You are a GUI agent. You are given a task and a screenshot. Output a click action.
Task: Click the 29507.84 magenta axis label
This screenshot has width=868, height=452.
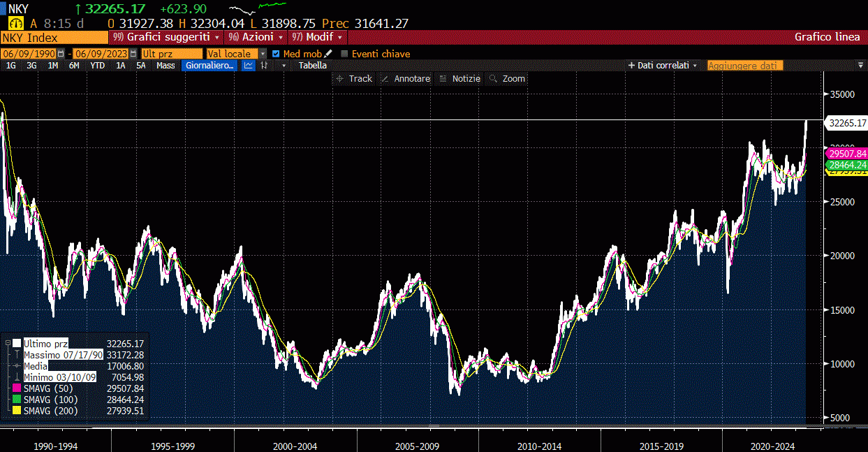pos(847,154)
